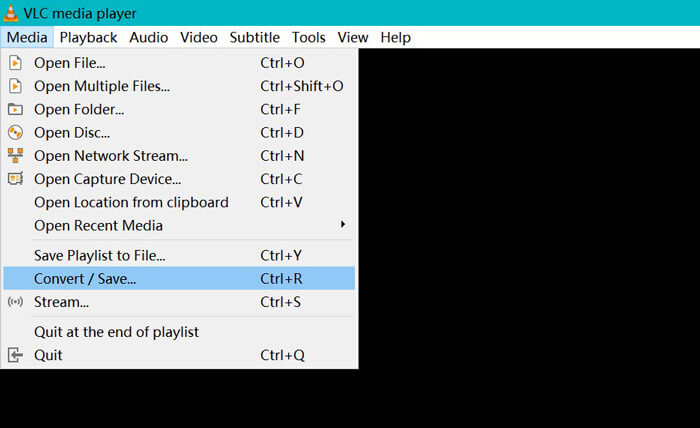The image size is (700, 428).
Task: Select Save Playlist to File entry
Action: tap(100, 256)
